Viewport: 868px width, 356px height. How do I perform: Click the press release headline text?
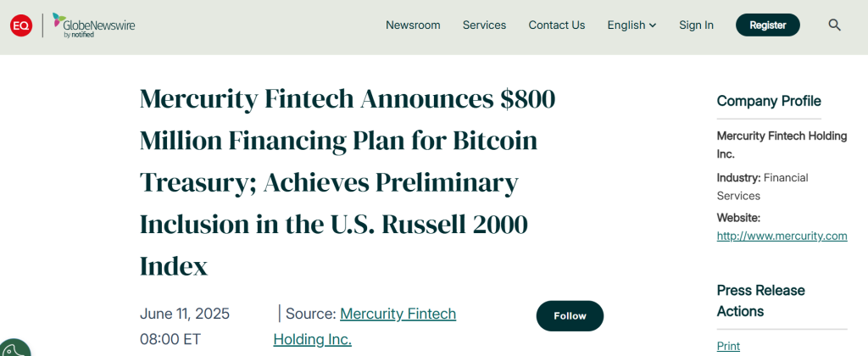pyautogui.click(x=348, y=182)
